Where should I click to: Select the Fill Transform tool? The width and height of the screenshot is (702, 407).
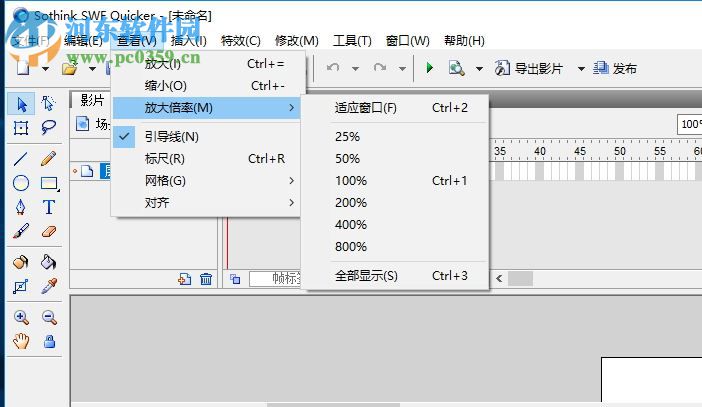(x=21, y=286)
